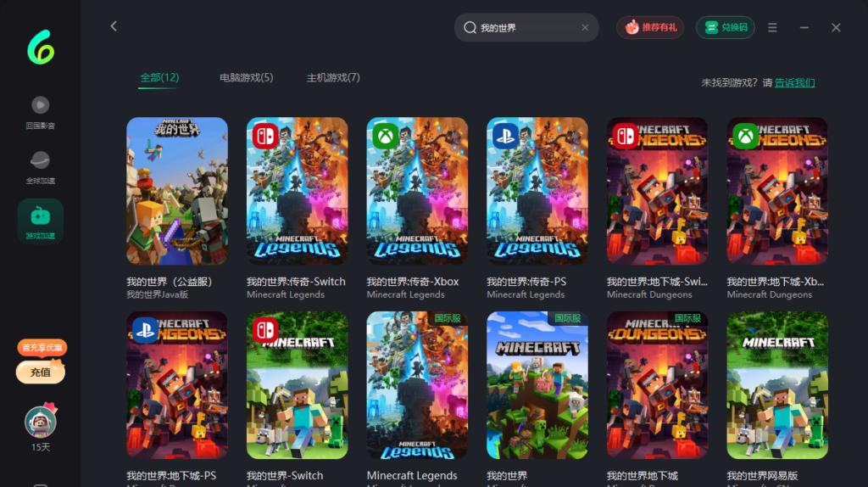Click the 首充享优惠 promo badge

tap(42, 347)
